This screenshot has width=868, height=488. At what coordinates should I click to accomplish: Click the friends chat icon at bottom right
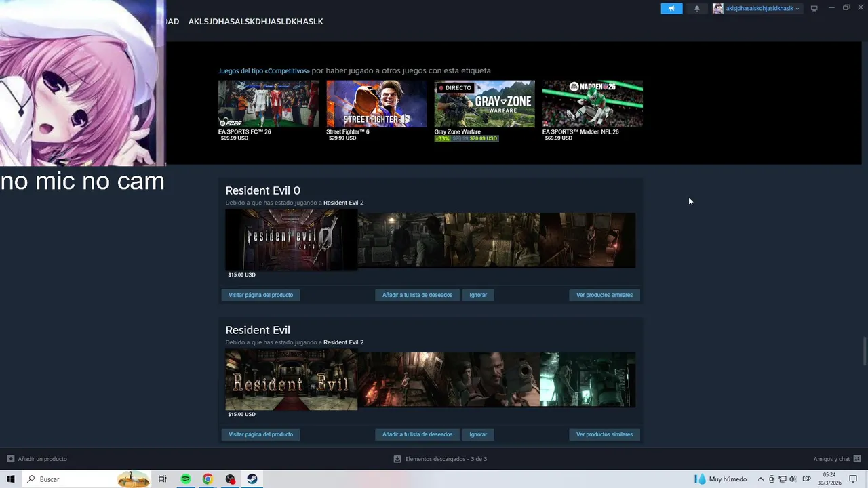[x=857, y=459]
